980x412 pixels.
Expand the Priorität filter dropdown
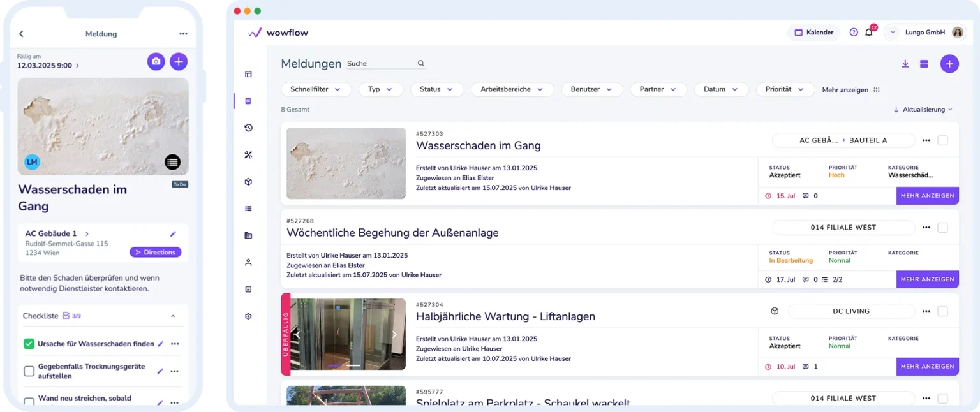785,89
